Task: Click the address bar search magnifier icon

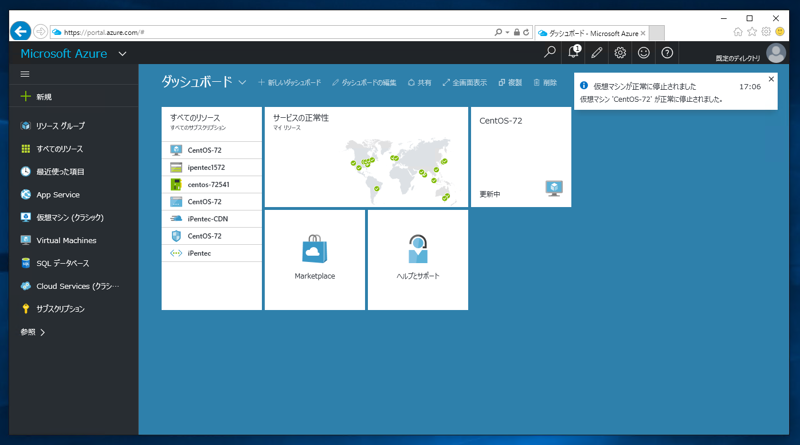Action: 498,32
